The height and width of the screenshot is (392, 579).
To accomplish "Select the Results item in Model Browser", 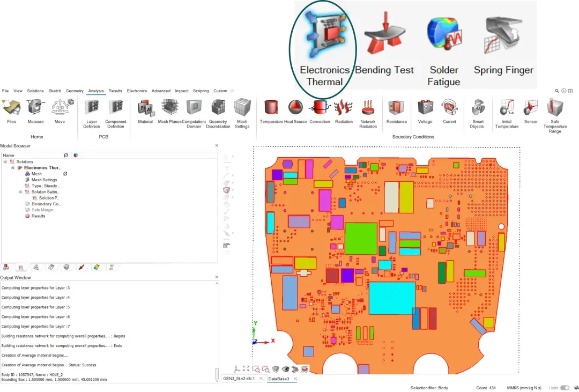I will point(38,216).
